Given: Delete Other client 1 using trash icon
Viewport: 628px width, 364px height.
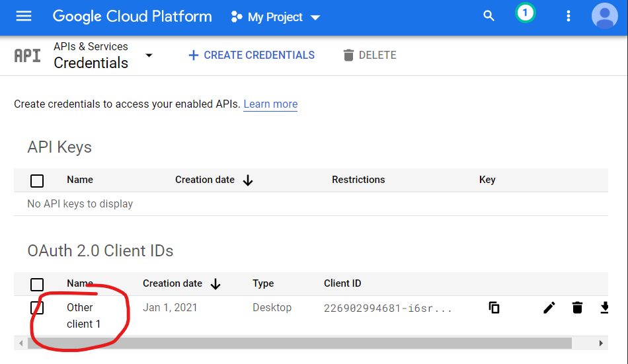Looking at the screenshot, I should (577, 307).
